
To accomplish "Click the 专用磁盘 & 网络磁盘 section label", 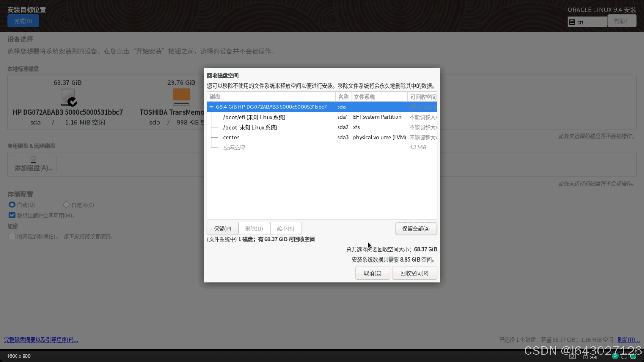I will point(31,146).
